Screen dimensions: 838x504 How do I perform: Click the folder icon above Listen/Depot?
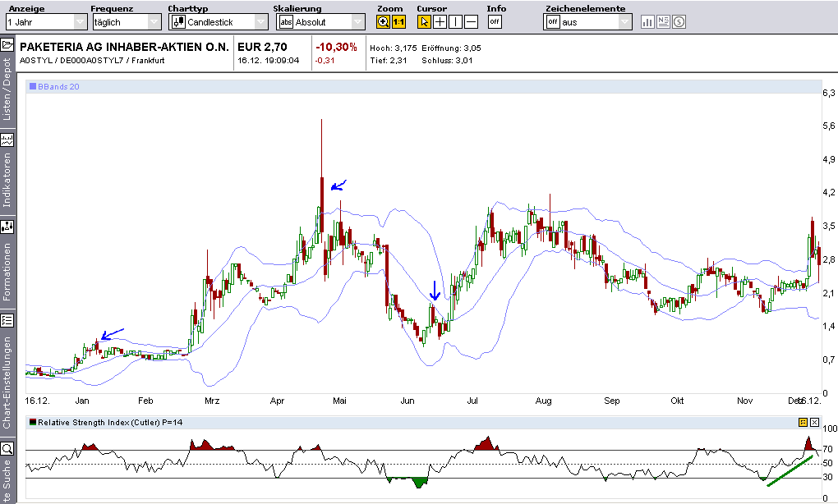pyautogui.click(x=7, y=45)
